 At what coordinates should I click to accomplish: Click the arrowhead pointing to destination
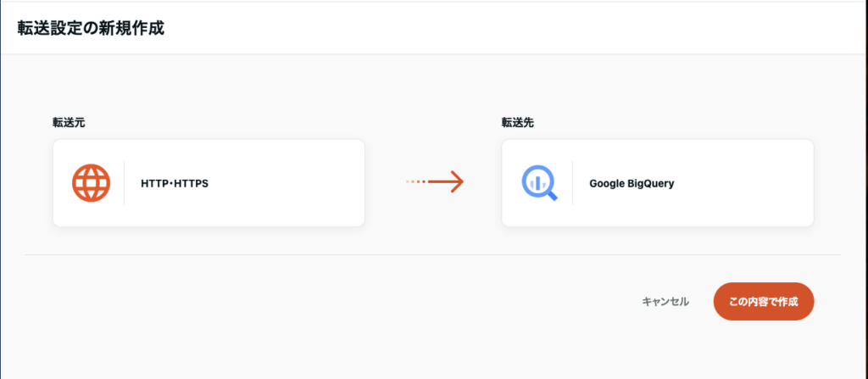tap(457, 181)
